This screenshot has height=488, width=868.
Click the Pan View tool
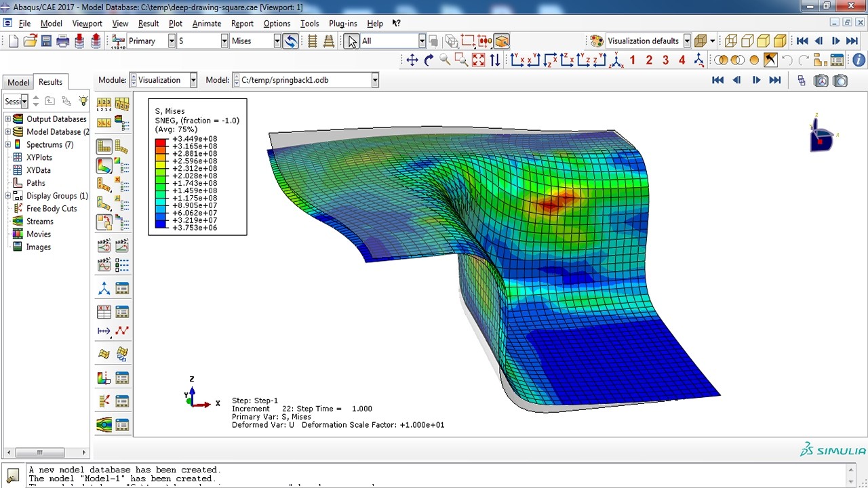(412, 60)
